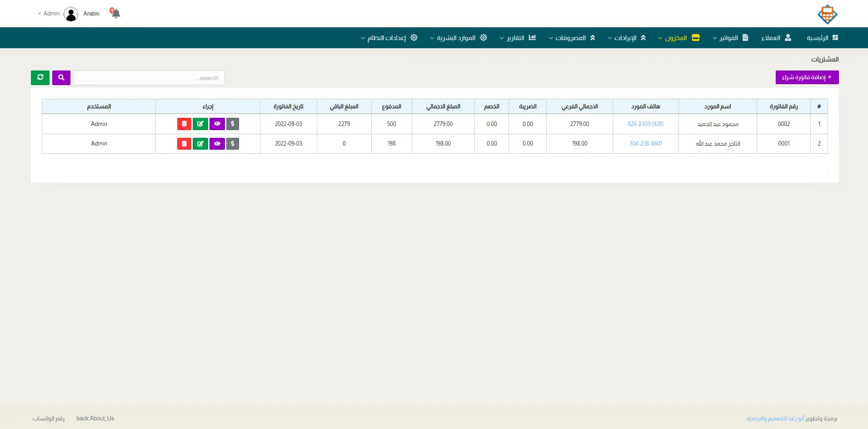Click the company logo in header

click(827, 14)
